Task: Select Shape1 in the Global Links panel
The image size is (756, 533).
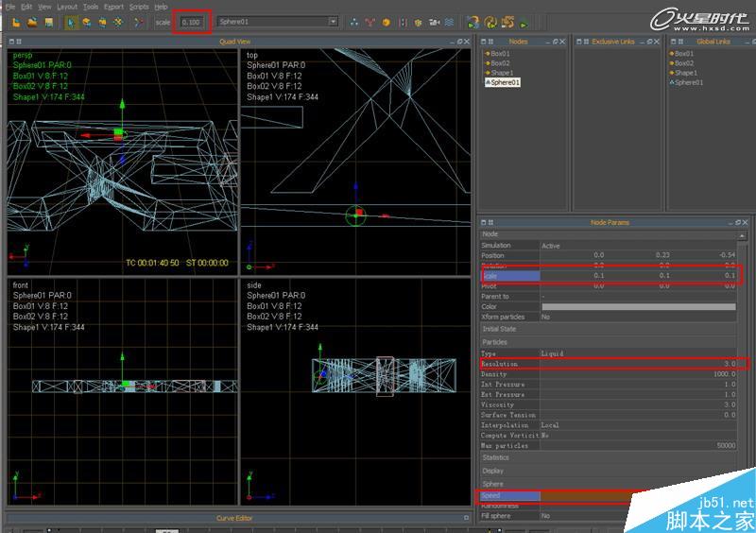Action: [x=686, y=73]
